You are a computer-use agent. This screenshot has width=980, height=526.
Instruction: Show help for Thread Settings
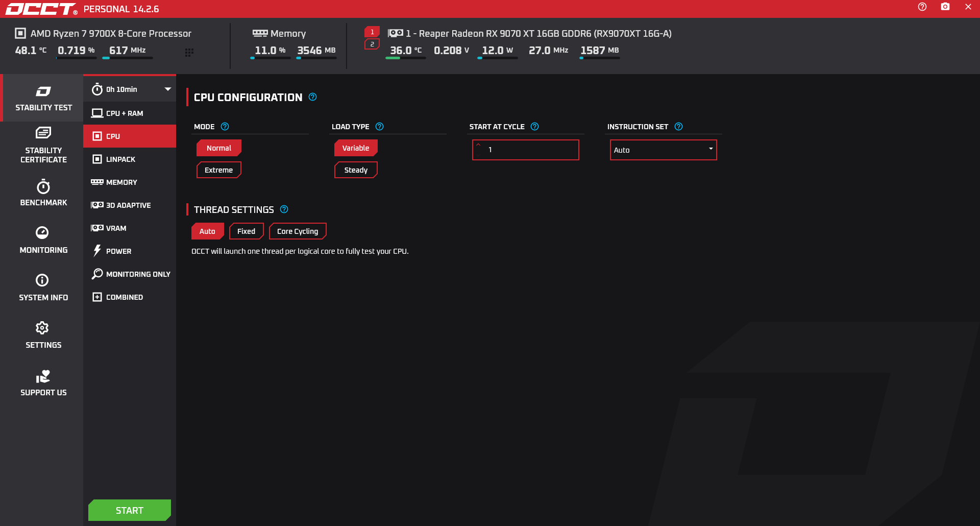pyautogui.click(x=284, y=209)
